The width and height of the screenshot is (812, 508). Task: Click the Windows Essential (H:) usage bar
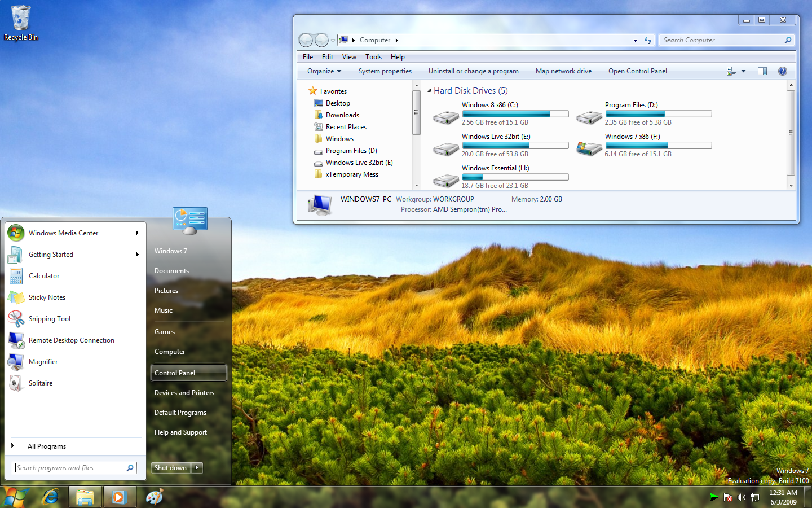coord(515,177)
